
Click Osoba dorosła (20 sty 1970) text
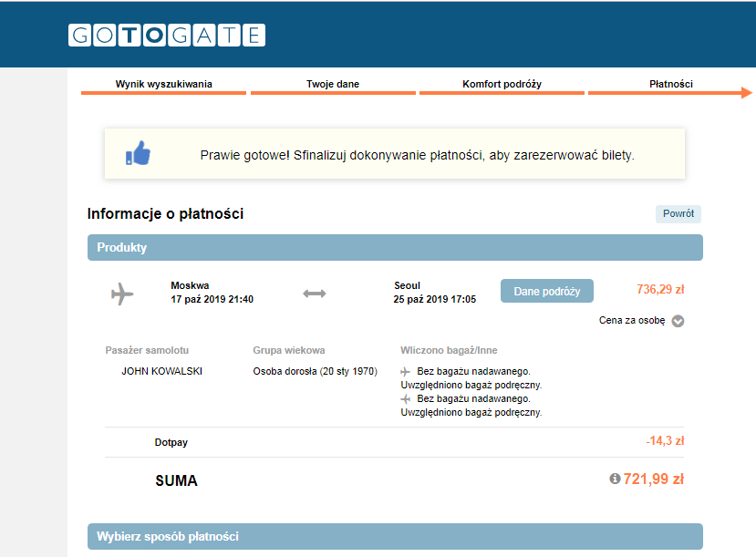tap(316, 372)
